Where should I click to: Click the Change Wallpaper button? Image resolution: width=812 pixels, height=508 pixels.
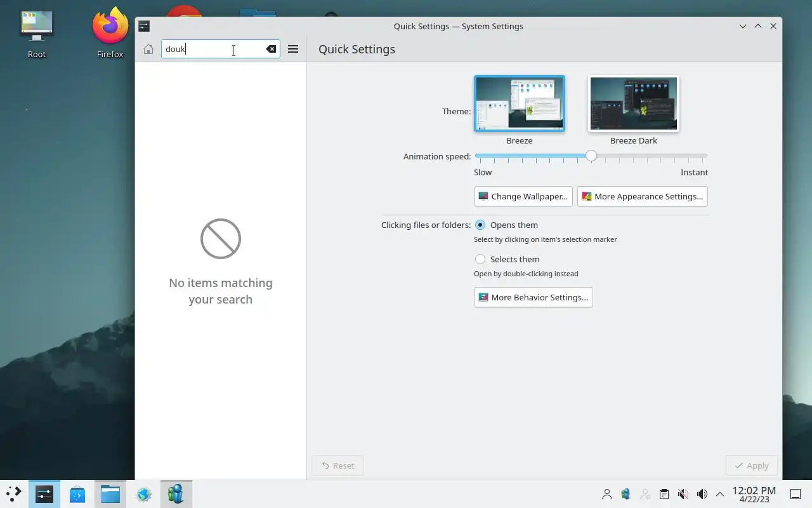point(523,196)
